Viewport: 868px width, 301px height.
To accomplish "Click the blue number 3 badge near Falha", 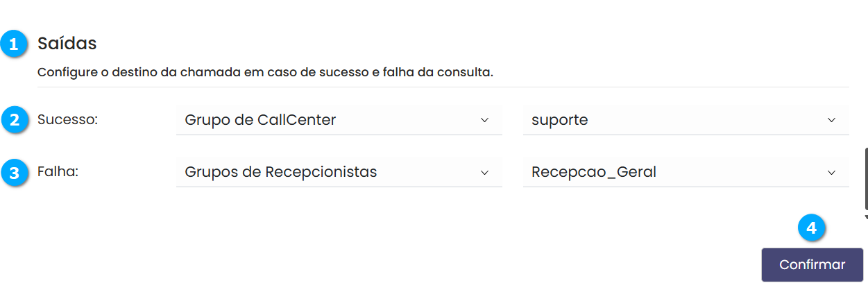I will coord(13,173).
